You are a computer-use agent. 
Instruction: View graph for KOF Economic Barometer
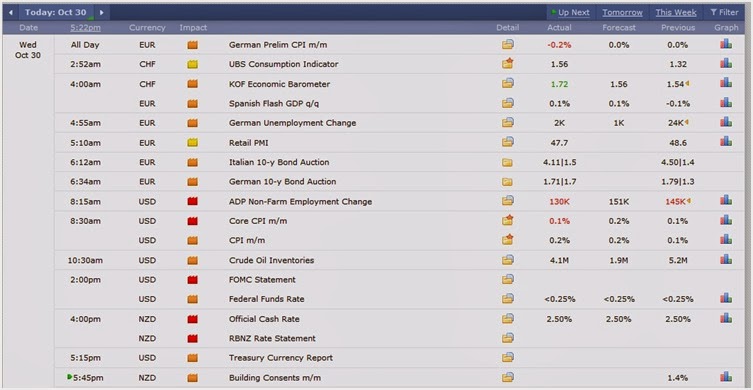726,83
